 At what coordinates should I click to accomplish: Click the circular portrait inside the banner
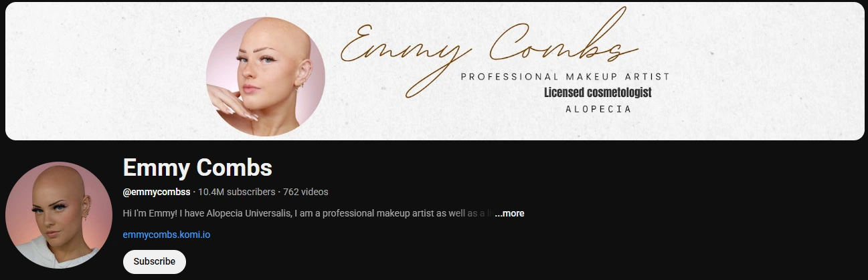pyautogui.click(x=266, y=77)
